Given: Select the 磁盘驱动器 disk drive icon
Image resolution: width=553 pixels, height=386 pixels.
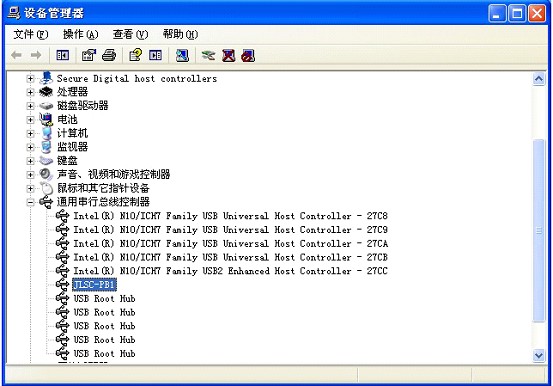Looking at the screenshot, I should pyautogui.click(x=46, y=105).
